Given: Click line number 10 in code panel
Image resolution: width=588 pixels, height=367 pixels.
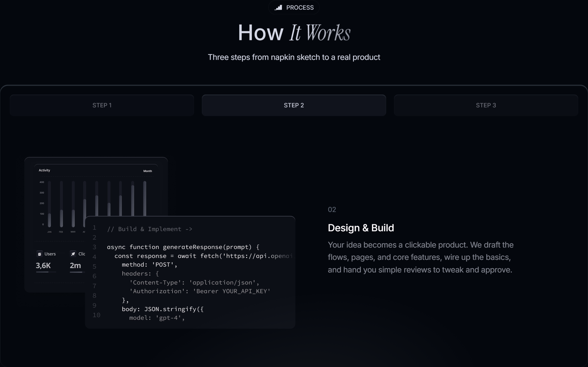Looking at the screenshot, I should tap(96, 315).
